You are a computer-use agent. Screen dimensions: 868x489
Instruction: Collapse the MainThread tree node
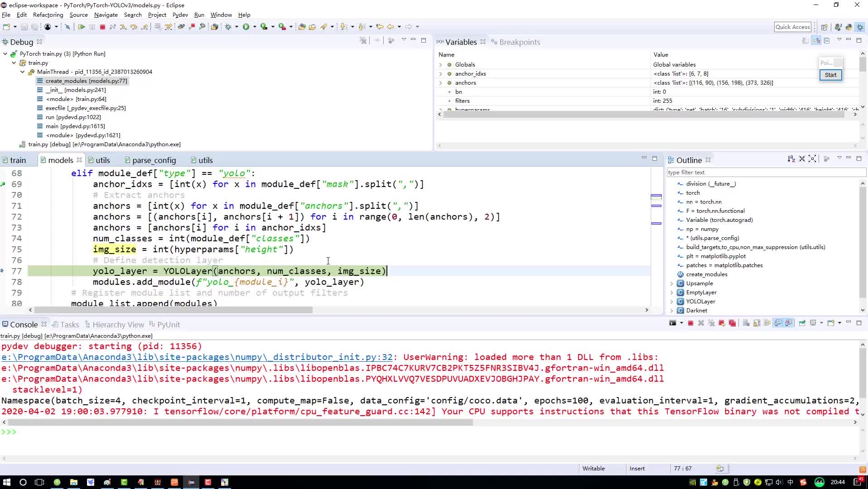[x=22, y=72]
